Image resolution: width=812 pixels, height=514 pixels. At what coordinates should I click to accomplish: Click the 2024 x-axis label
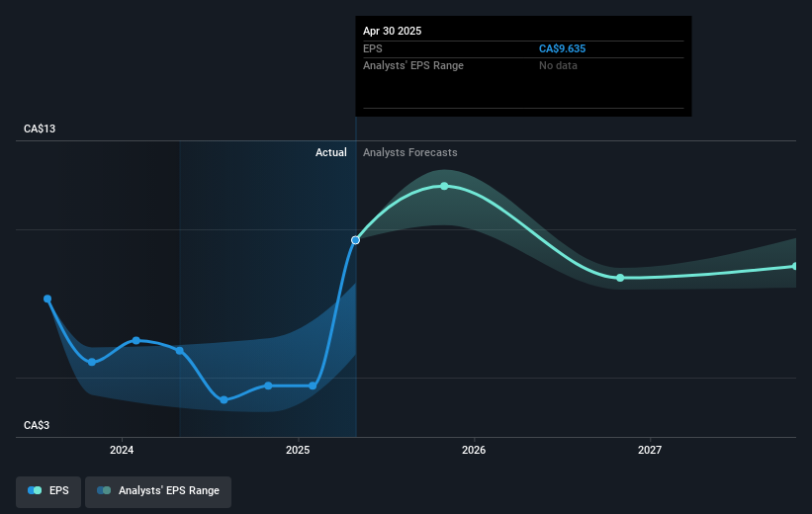[122, 450]
